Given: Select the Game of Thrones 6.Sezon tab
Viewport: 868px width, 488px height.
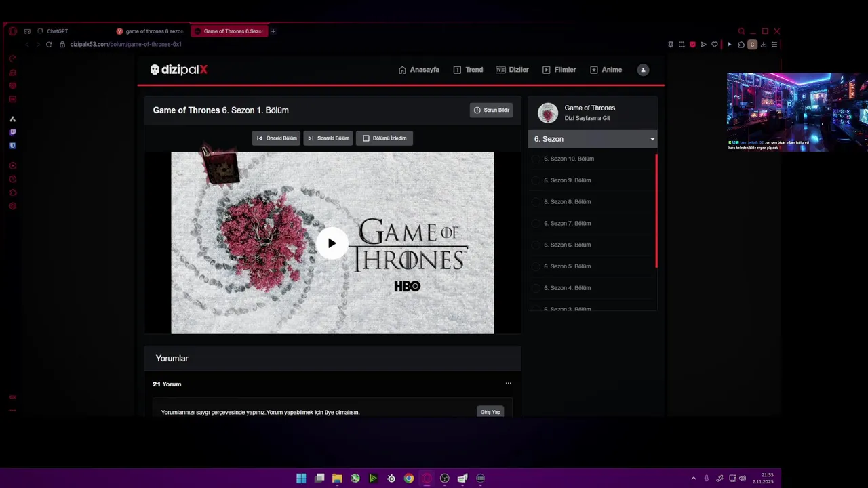Looking at the screenshot, I should (x=229, y=31).
